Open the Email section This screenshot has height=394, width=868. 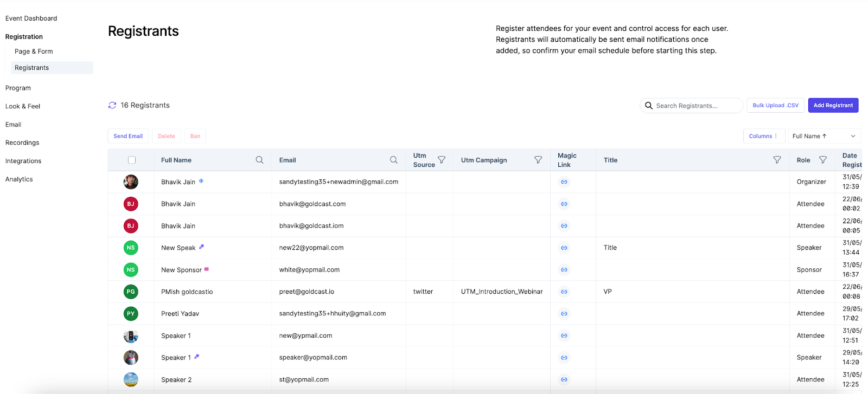pyautogui.click(x=14, y=125)
